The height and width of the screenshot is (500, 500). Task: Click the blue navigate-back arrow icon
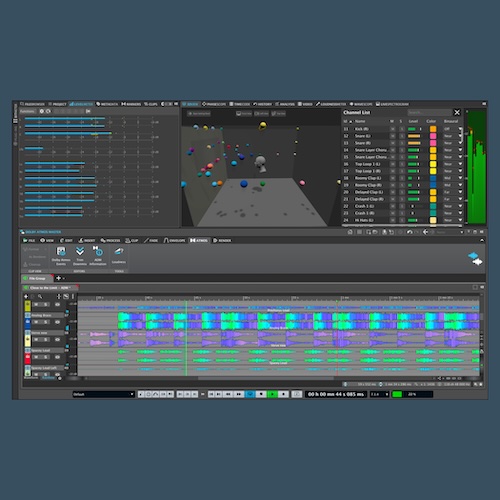tap(473, 256)
